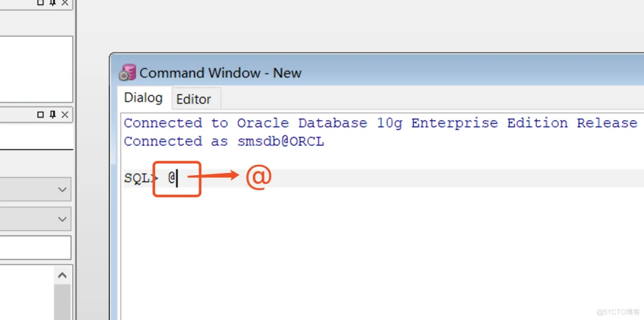Click the "Connected to Oracle Database" output line

(x=380, y=123)
